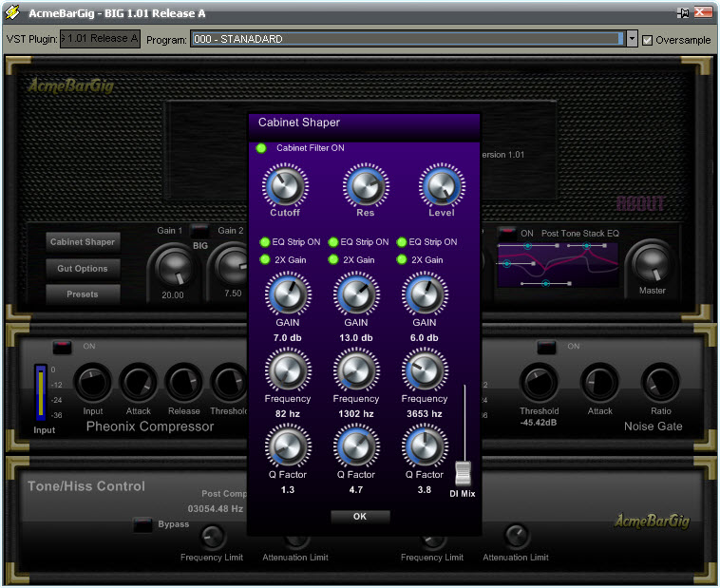Toggle 2X Gain on the second EQ strip
This screenshot has height=588, width=720.
click(333, 259)
